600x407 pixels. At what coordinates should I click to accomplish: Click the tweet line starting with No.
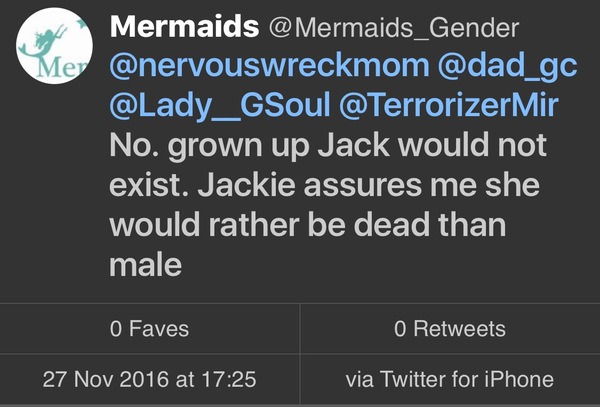tap(328, 145)
